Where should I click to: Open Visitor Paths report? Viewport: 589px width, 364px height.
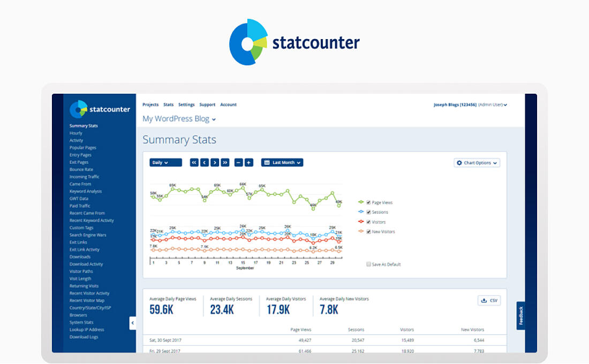pyautogui.click(x=81, y=271)
